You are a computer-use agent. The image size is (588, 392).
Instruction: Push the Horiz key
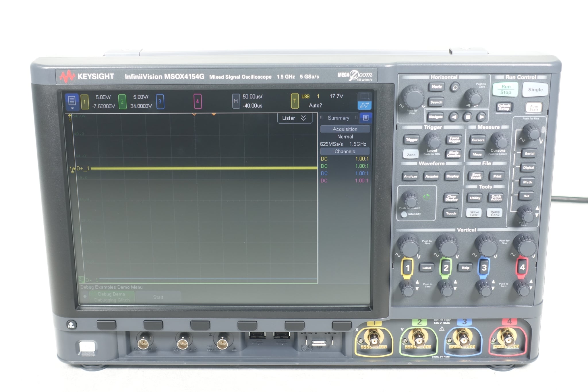pos(436,87)
